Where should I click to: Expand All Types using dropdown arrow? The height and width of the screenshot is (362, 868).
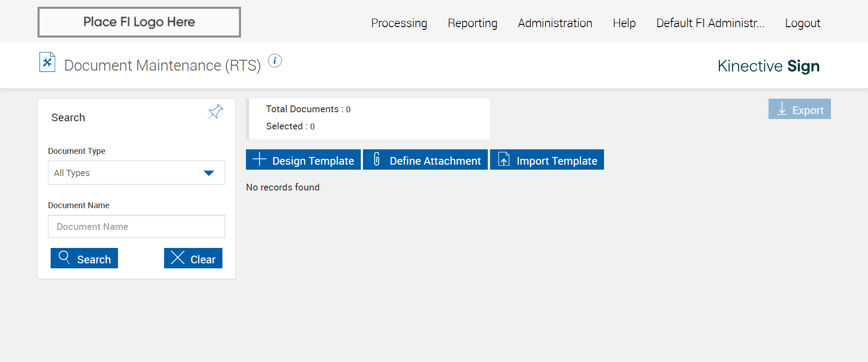click(209, 173)
